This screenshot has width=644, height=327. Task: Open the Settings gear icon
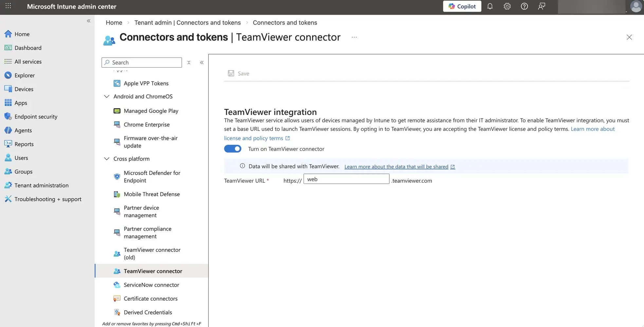pos(507,6)
